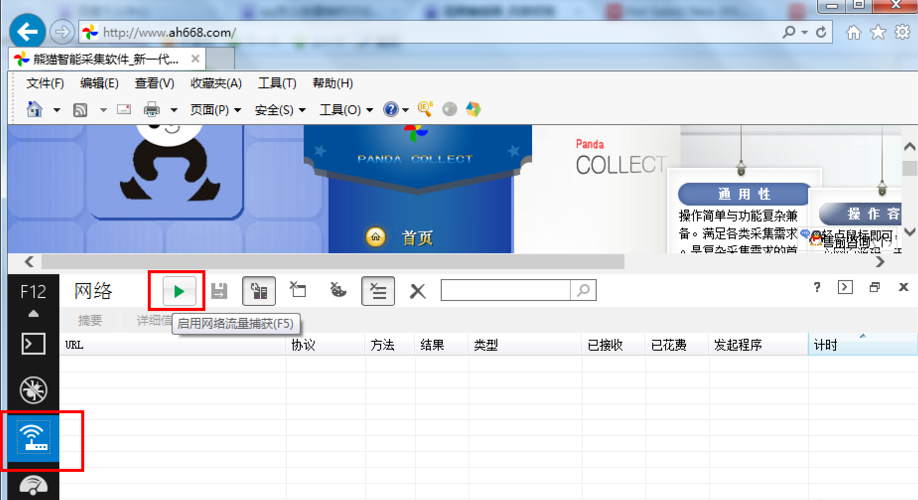Open the Performance gauge tool in sidebar
This screenshot has width=918, height=500.
[x=34, y=487]
